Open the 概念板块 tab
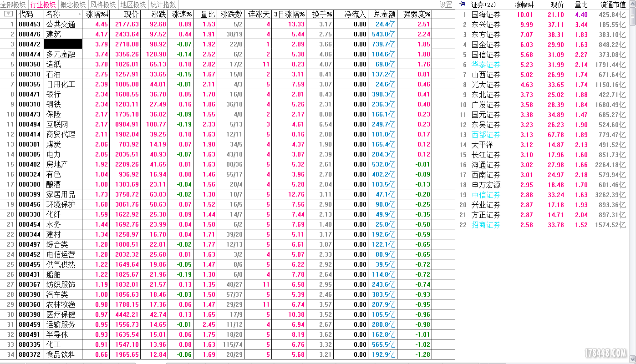Image resolution: width=636 pixels, height=364 pixels. click(x=73, y=5)
